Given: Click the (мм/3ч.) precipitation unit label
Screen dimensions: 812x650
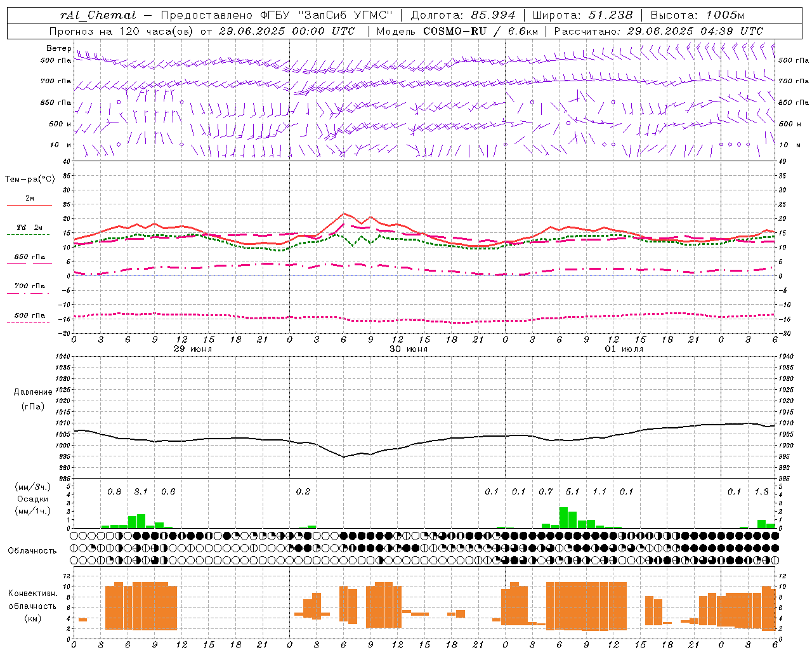Looking at the screenshot, I should pos(33,487).
